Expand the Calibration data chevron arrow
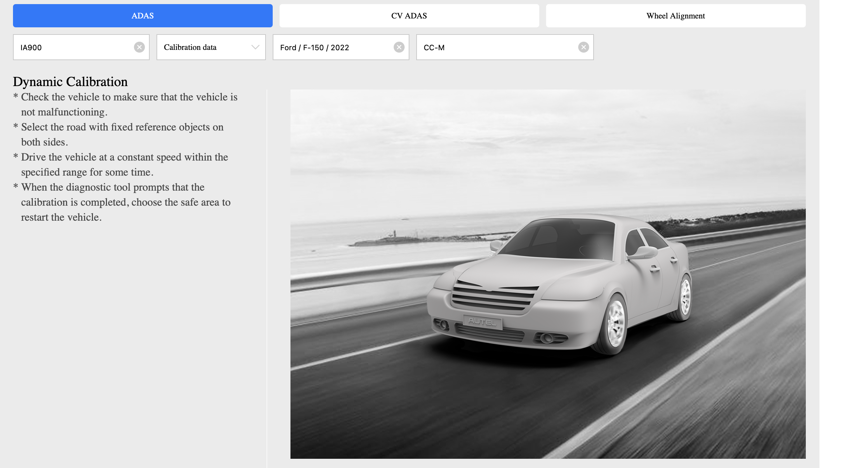Viewport: 868px width, 468px height. [255, 47]
